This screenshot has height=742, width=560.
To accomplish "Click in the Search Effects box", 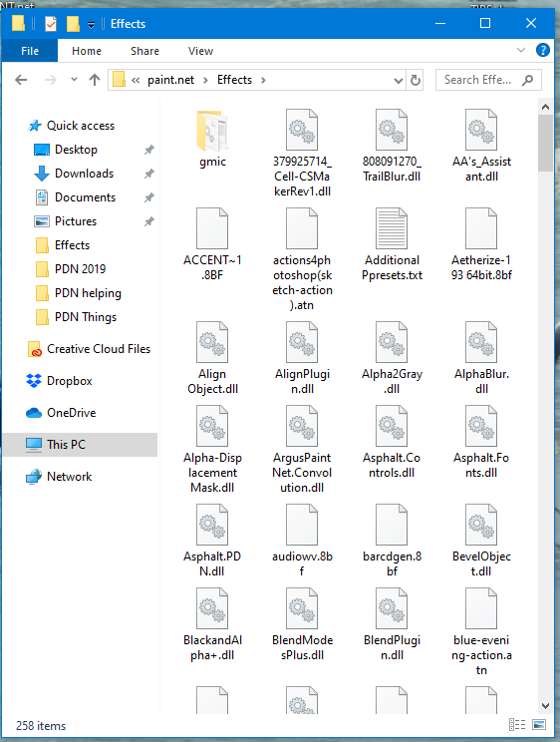I will pos(488,80).
